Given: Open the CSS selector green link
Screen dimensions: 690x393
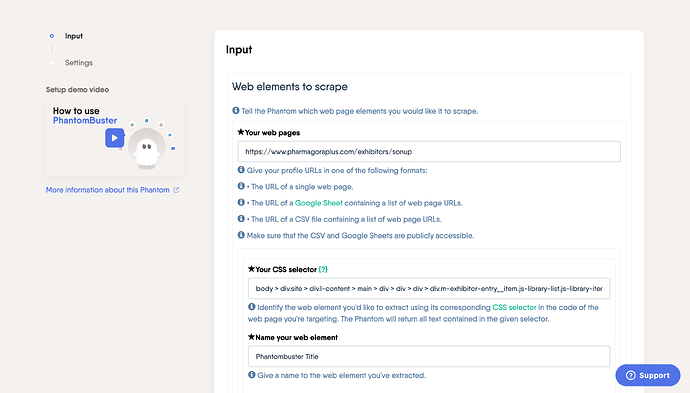Looking at the screenshot, I should coord(514,307).
